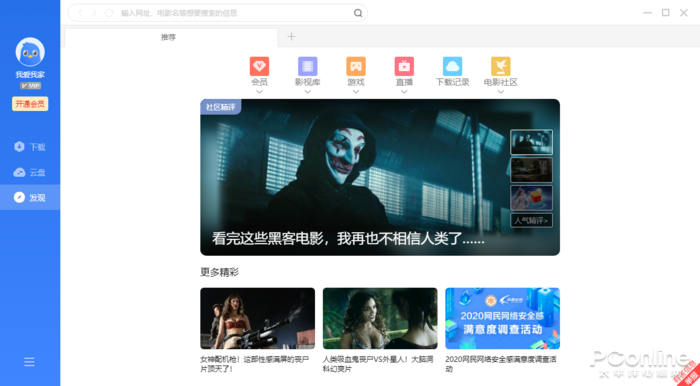Open the 会员 red diamond icon
The image size is (700, 386).
coord(259,66)
